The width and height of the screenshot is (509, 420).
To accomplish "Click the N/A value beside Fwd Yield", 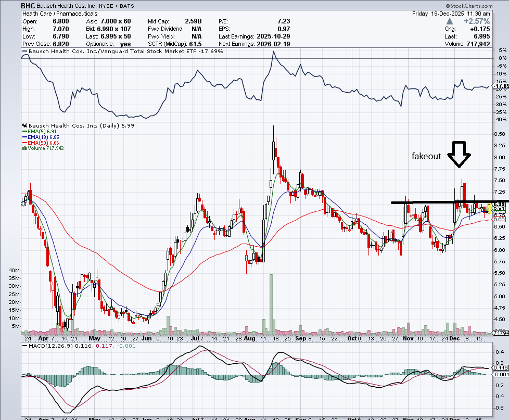I will coord(197,36).
